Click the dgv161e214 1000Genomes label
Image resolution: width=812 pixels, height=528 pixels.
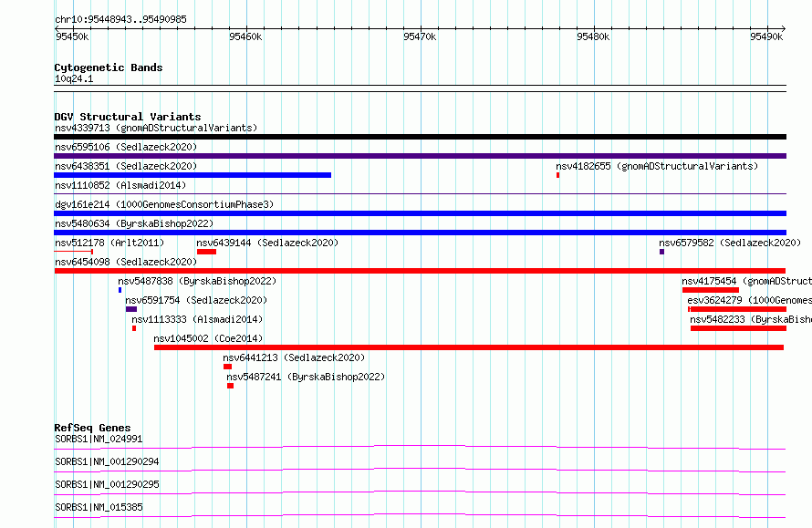pyautogui.click(x=164, y=204)
